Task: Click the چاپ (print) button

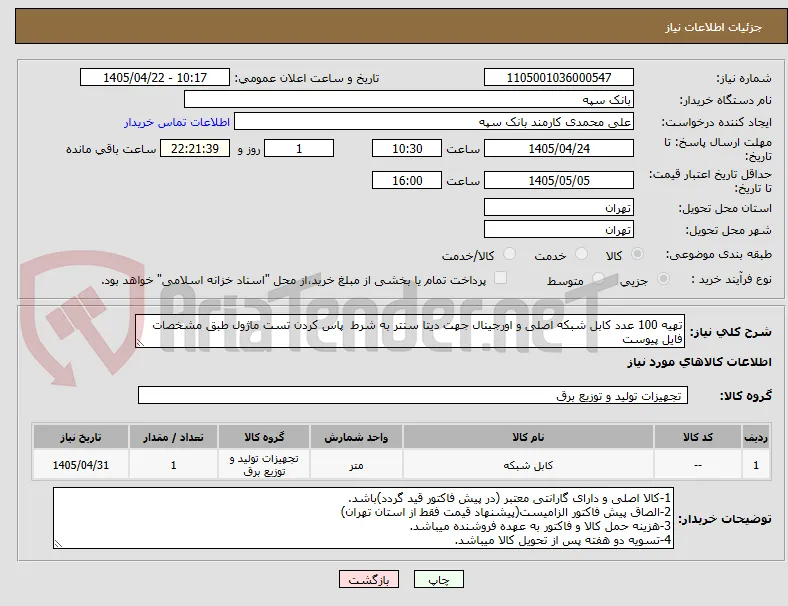Action: (x=439, y=579)
